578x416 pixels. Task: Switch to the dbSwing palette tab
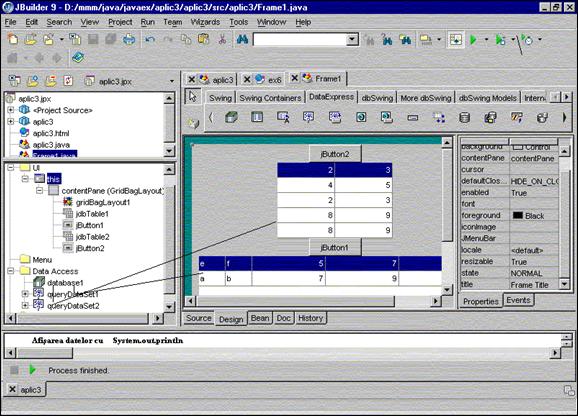point(377,98)
